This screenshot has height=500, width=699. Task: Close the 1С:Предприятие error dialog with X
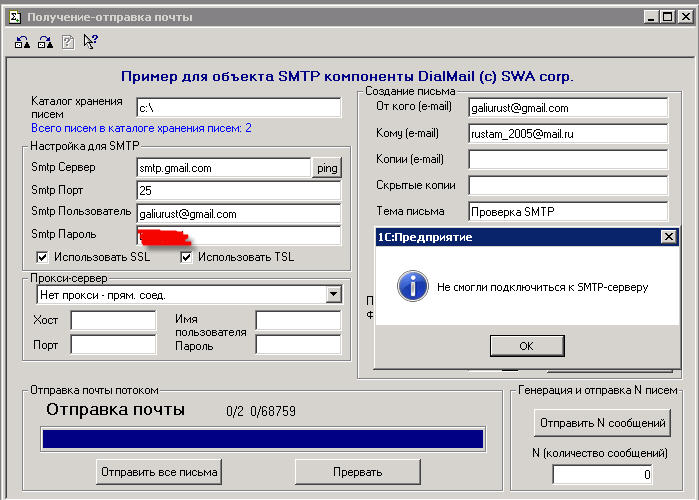(x=667, y=237)
